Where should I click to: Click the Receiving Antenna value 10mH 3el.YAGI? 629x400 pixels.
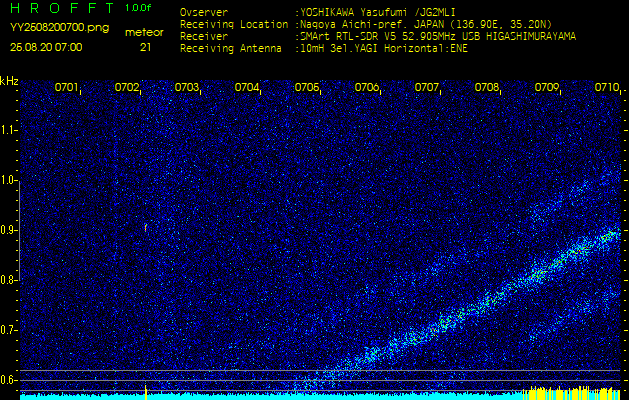click(x=341, y=49)
